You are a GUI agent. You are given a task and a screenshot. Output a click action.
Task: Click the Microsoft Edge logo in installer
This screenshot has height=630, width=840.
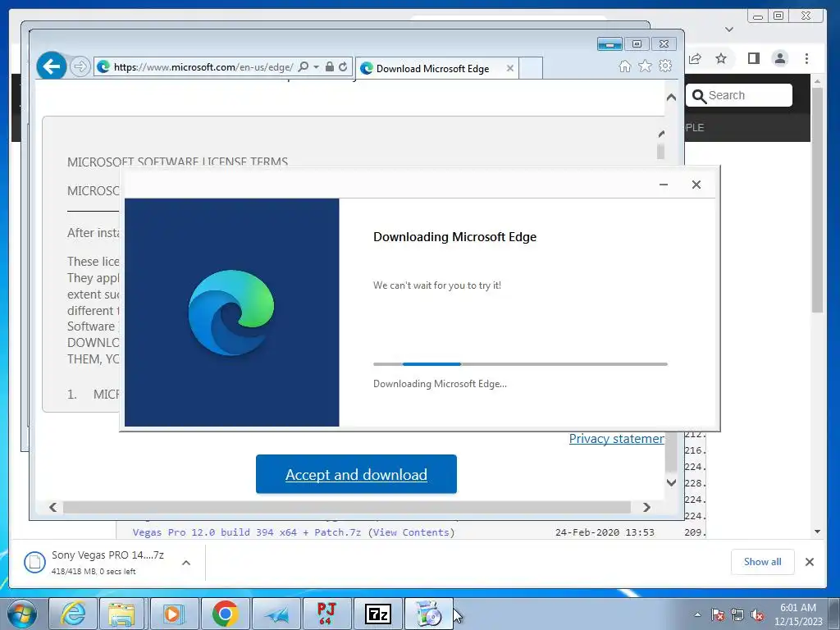tap(231, 313)
